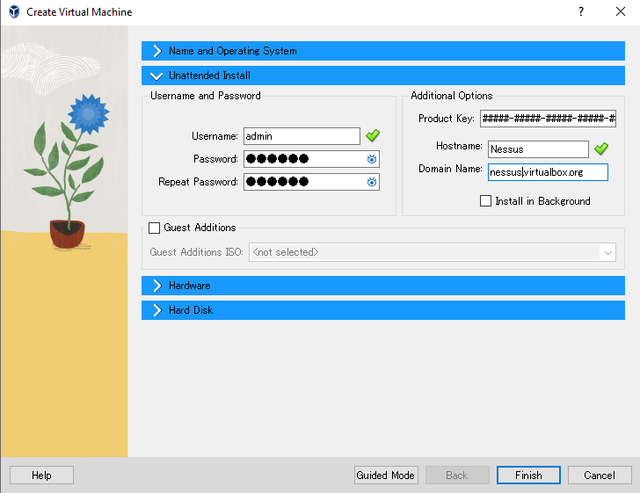This screenshot has height=493, width=640.
Task: Click the disabled Back button
Action: 457,475
